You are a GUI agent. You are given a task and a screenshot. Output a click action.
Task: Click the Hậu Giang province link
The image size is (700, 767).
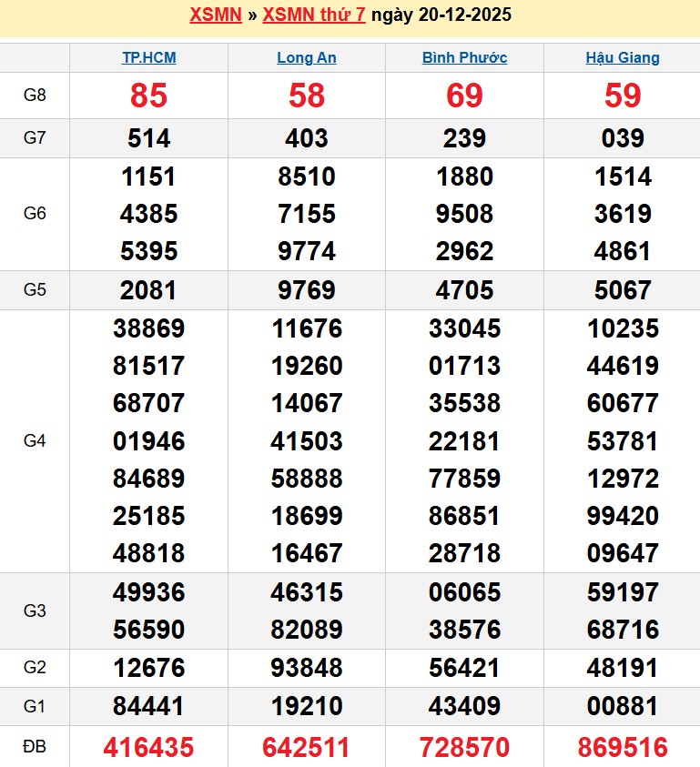[623, 57]
